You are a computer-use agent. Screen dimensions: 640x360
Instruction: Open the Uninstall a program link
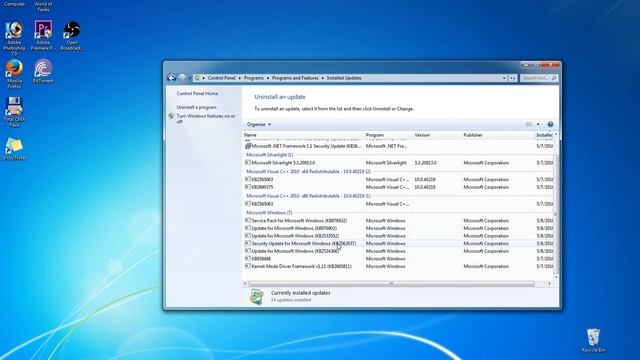point(196,107)
